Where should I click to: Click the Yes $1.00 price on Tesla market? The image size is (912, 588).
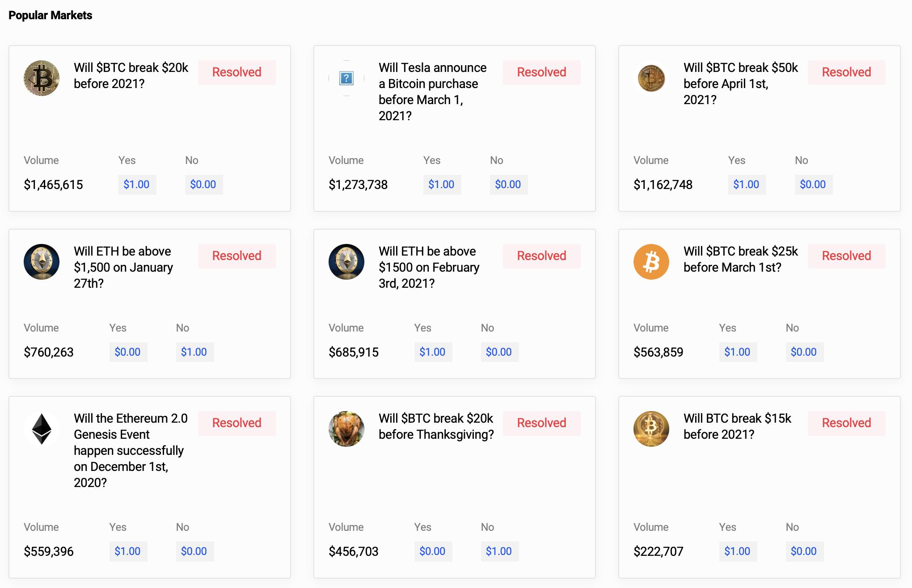click(441, 185)
